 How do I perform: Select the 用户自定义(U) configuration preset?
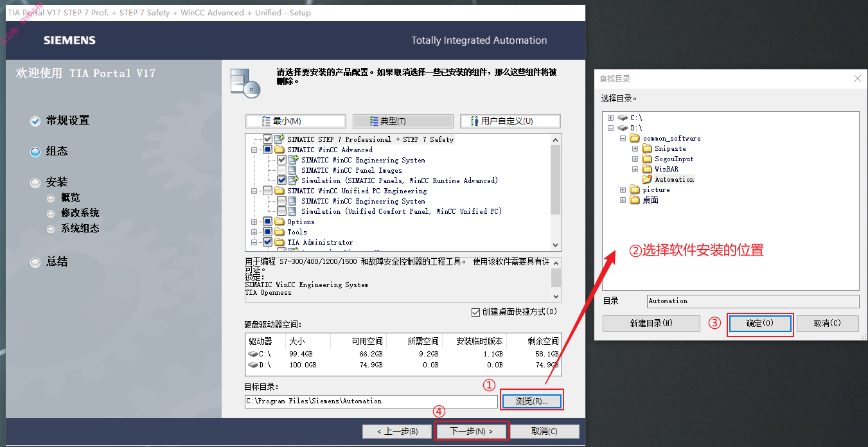pyautogui.click(x=510, y=121)
